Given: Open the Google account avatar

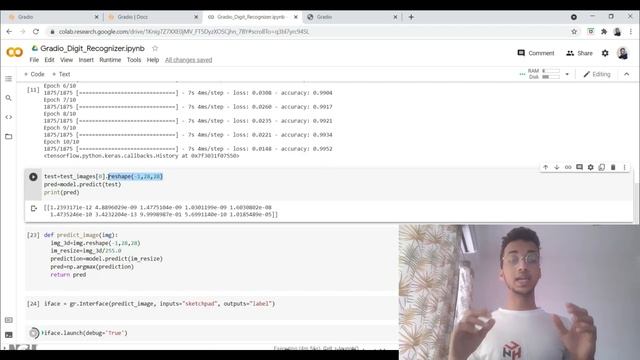Looking at the screenshot, I should tap(623, 53).
